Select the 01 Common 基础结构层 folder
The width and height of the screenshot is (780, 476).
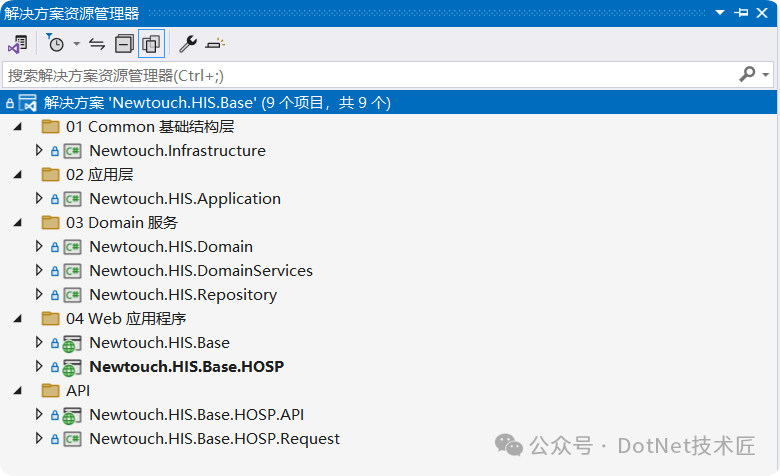150,127
